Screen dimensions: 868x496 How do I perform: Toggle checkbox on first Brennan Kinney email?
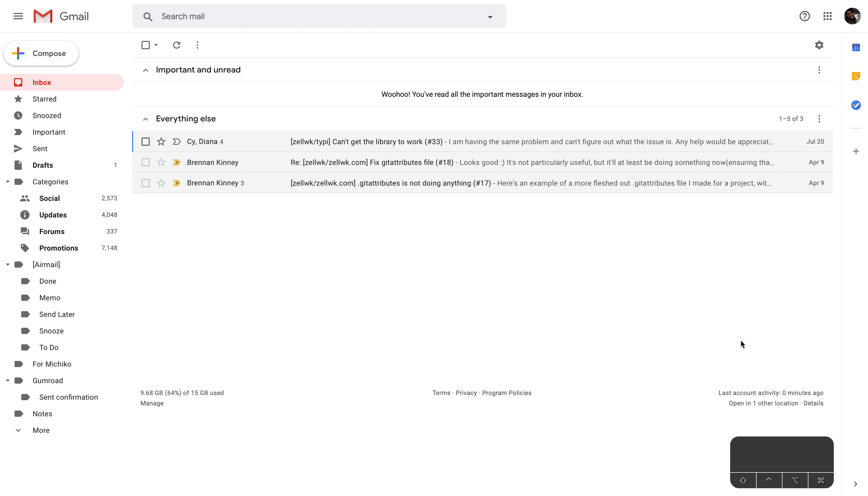pyautogui.click(x=145, y=162)
